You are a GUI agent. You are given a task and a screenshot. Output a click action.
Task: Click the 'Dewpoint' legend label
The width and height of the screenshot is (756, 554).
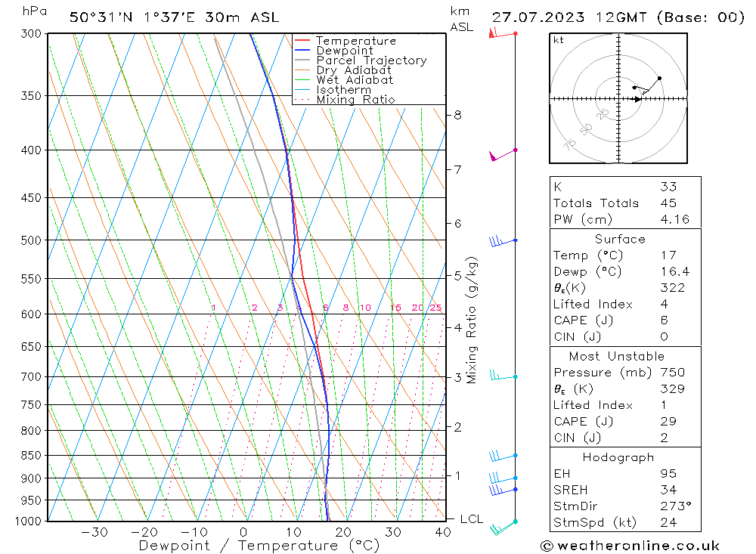345,50
